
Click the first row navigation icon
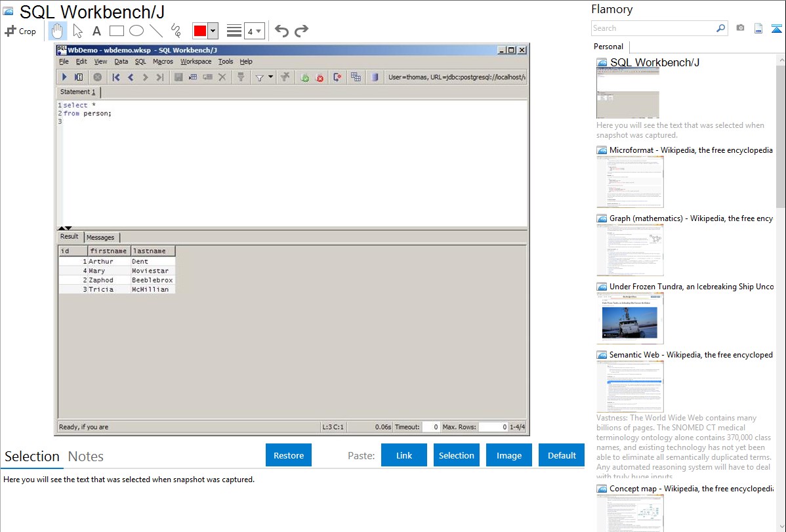point(116,77)
